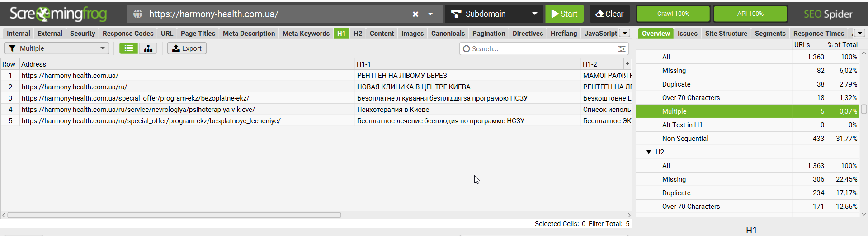This screenshot has width=868, height=236.
Task: Switch to list view icon
Action: [129, 48]
